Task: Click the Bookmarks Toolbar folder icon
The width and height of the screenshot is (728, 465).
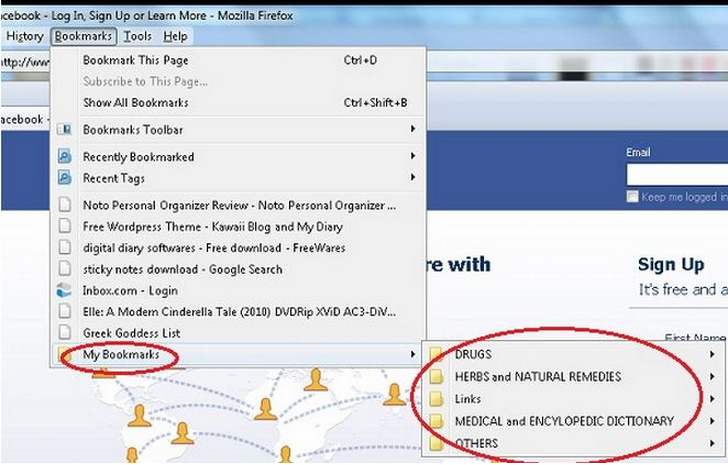Action: click(65, 129)
